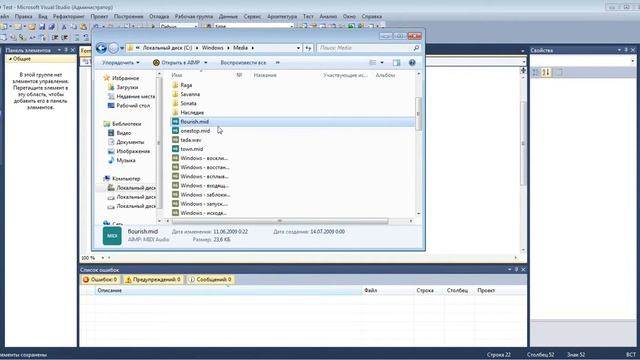Switch properties to alphabetical sorting
Screen dimensions: 640x360
(x=546, y=72)
